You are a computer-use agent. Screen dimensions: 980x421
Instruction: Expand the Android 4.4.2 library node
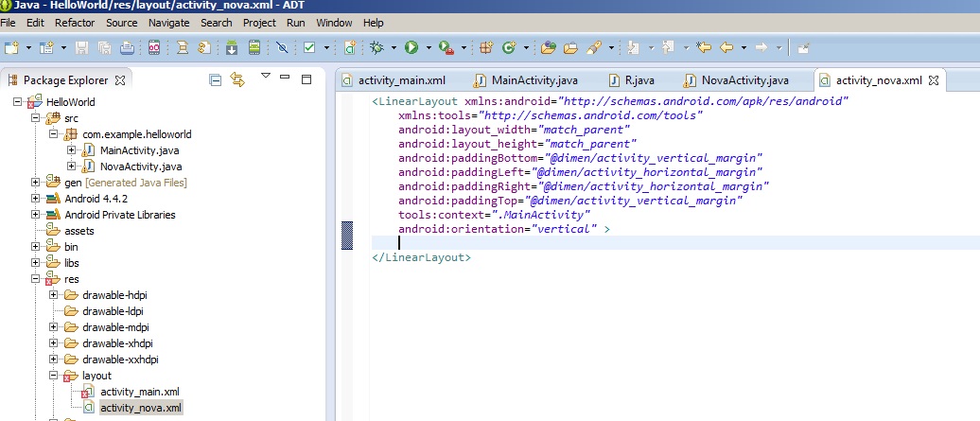click(35, 199)
